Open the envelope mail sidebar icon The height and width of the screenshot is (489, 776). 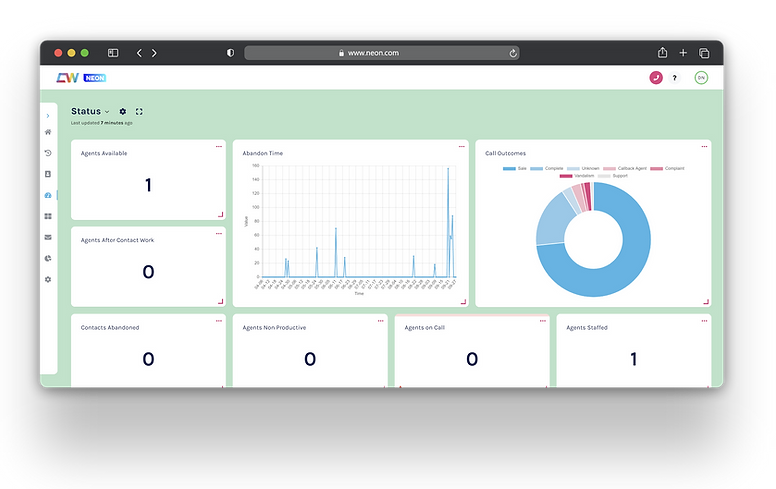(x=48, y=237)
